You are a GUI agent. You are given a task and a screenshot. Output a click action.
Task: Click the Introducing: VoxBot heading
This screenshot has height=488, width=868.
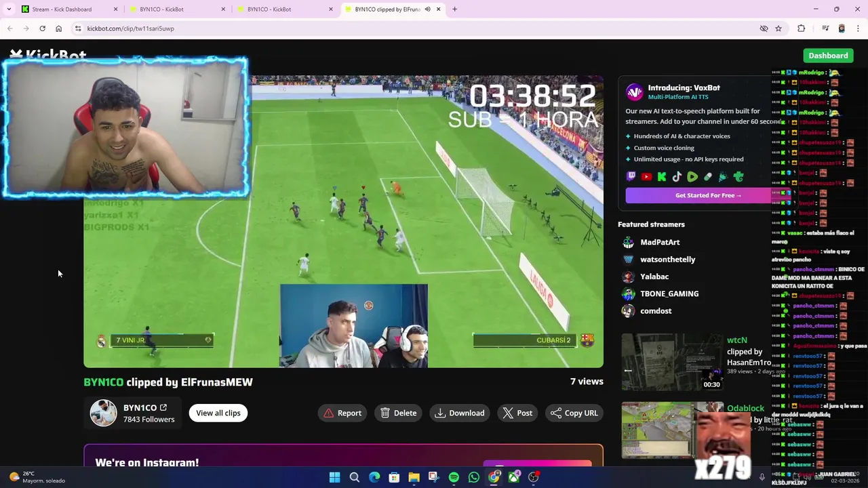coord(684,87)
